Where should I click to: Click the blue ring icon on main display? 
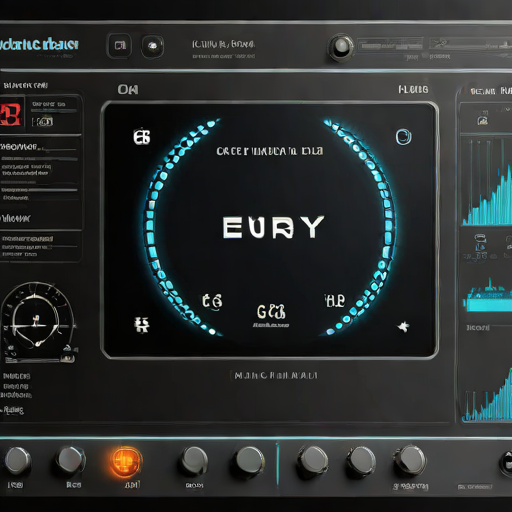pyautogui.click(x=403, y=137)
